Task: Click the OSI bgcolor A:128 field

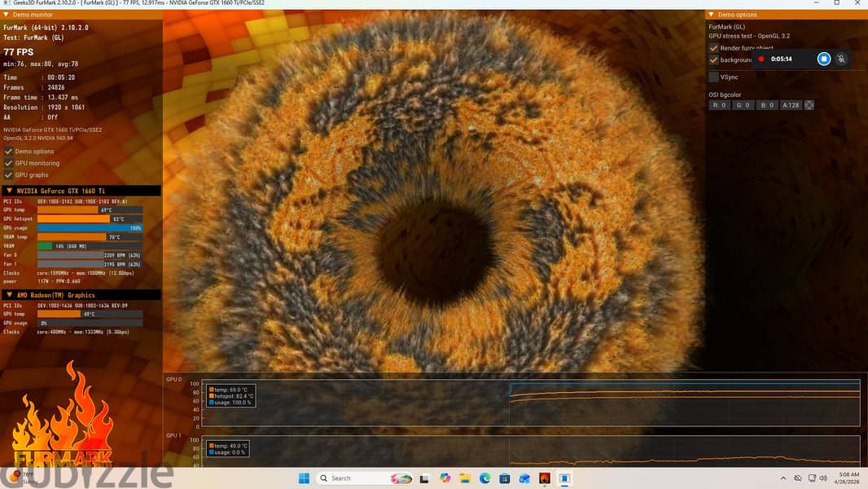Action: (791, 105)
